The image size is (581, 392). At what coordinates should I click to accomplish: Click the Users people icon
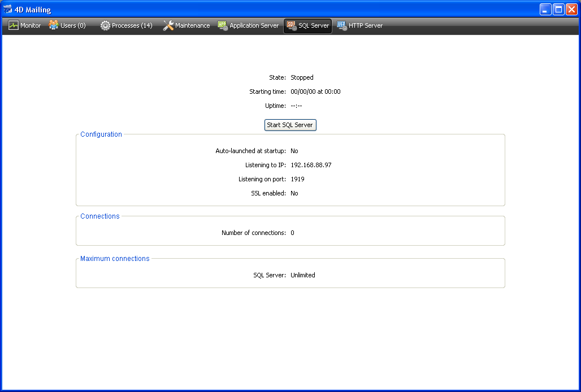[x=54, y=25]
